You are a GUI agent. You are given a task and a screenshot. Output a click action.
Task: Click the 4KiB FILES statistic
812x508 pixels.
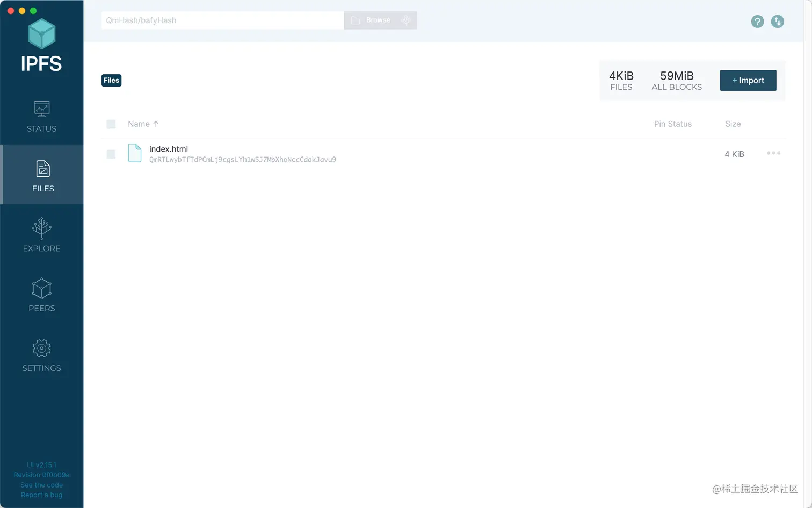(621, 81)
